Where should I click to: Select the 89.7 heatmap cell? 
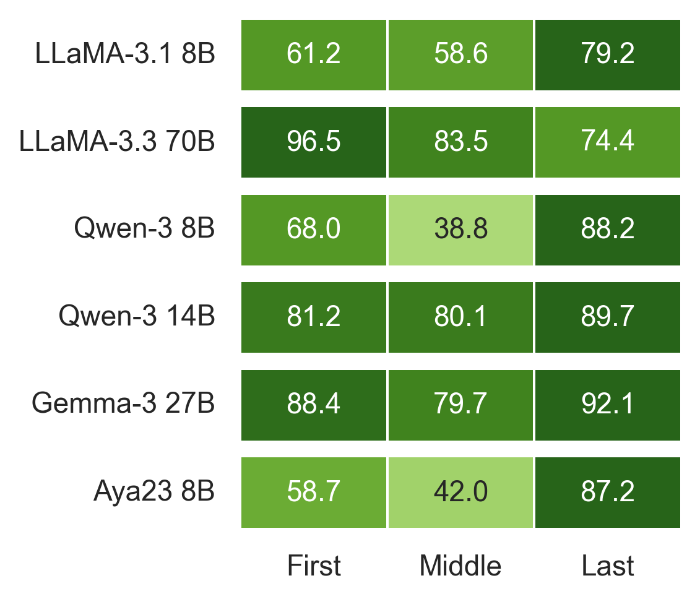pyautogui.click(x=607, y=317)
